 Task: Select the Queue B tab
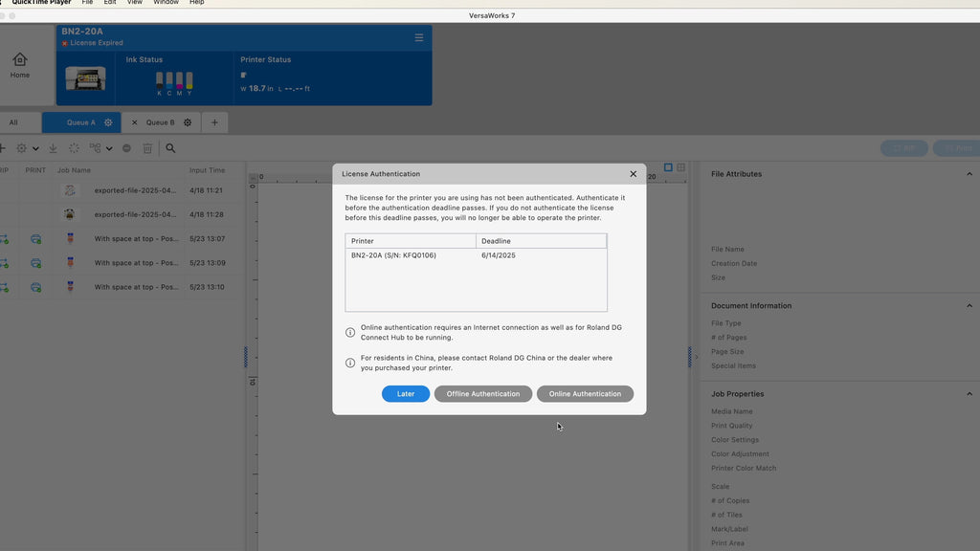[x=161, y=122]
